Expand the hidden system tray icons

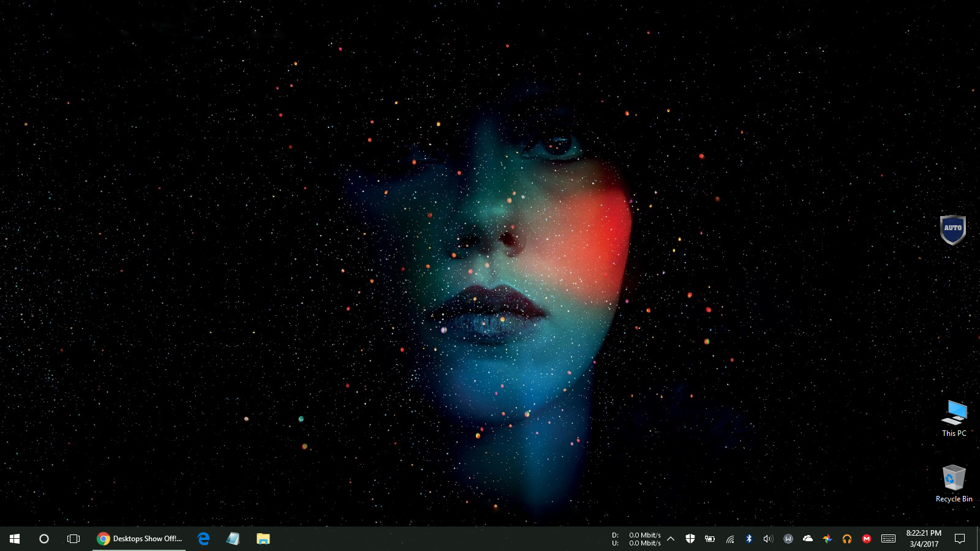tap(671, 539)
